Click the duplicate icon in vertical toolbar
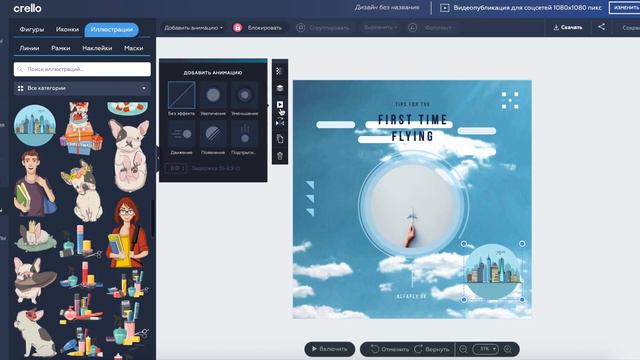Image resolution: width=640 pixels, height=360 pixels. tap(280, 139)
